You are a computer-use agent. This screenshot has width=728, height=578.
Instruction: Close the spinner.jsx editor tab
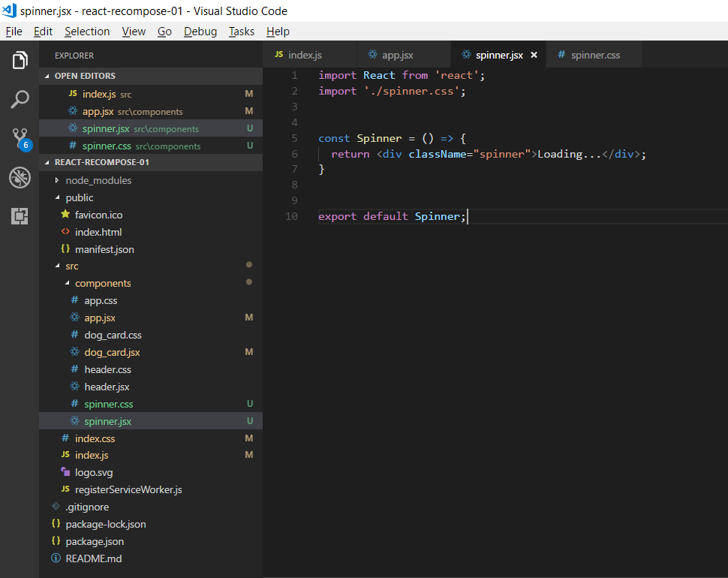533,55
